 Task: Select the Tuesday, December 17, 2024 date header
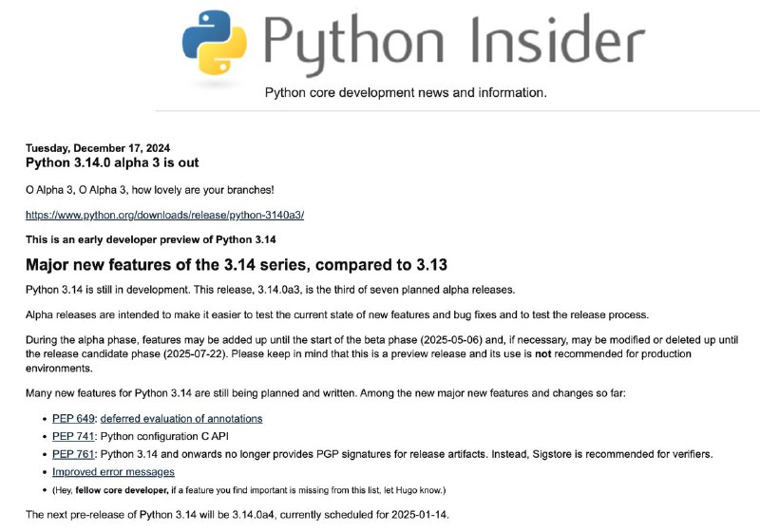click(x=98, y=148)
